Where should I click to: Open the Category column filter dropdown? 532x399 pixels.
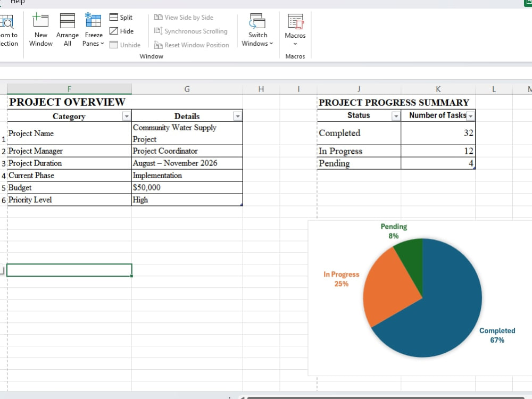pyautogui.click(x=127, y=117)
